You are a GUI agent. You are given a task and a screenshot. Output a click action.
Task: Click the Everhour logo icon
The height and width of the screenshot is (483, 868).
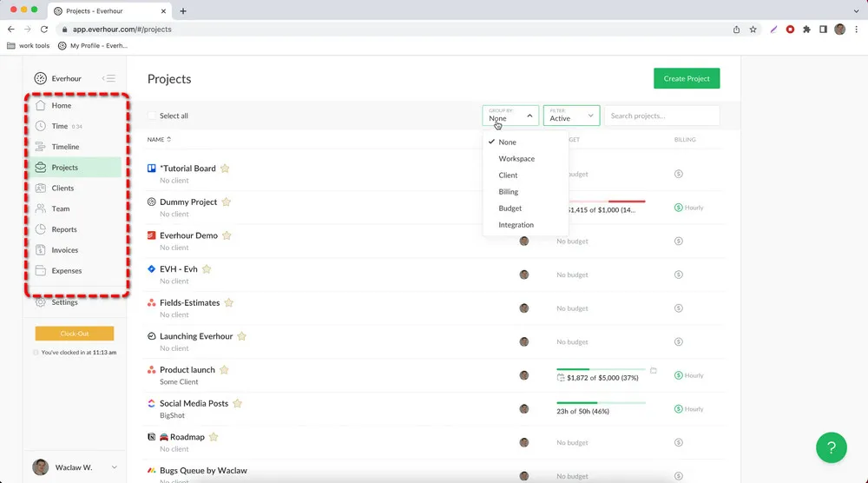[41, 79]
